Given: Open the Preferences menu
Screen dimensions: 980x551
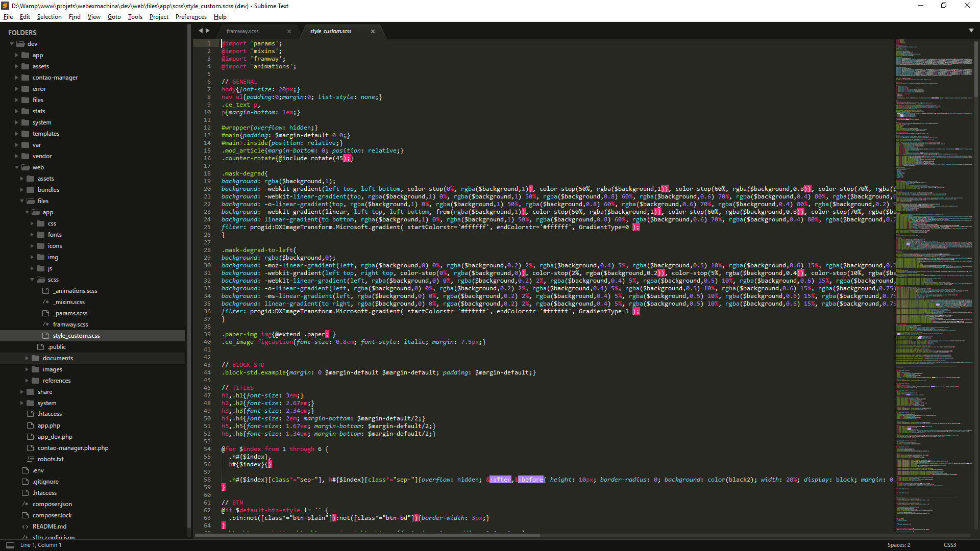Looking at the screenshot, I should coord(191,17).
